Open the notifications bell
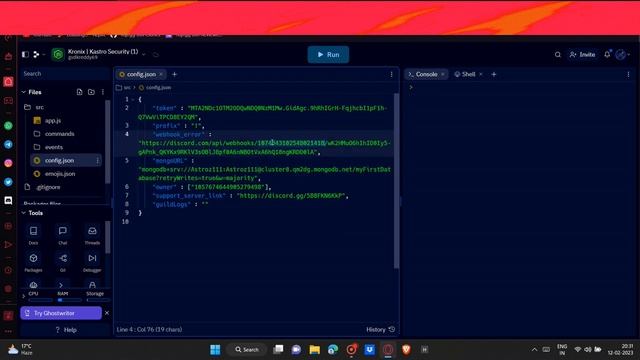This screenshot has height=360, width=640. click(607, 54)
